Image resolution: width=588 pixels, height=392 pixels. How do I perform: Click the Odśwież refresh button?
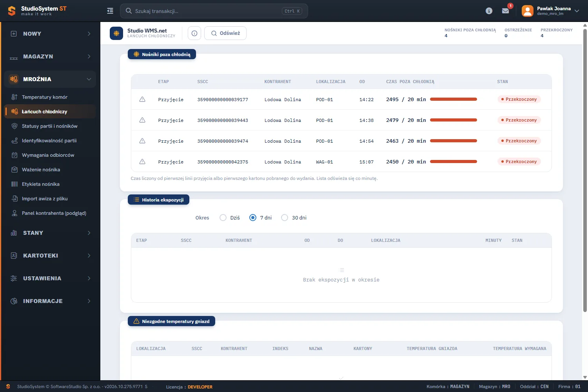click(225, 33)
